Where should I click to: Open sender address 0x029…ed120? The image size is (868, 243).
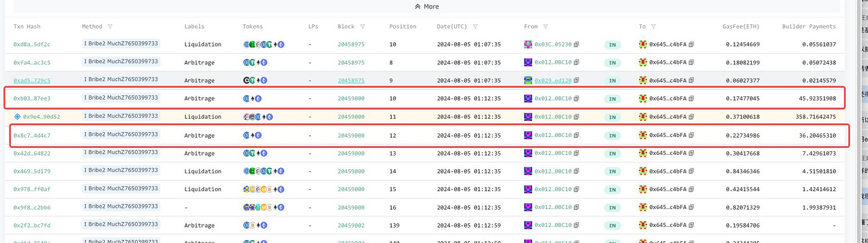click(553, 80)
